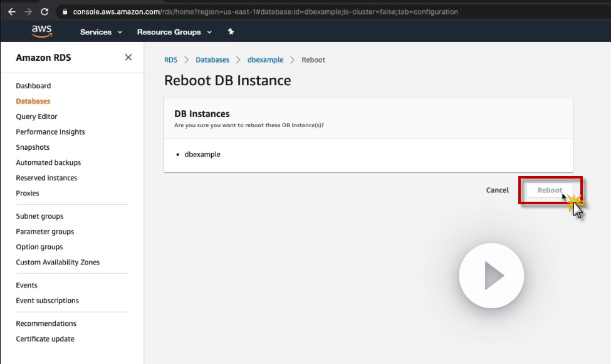Click the browser back arrow
The image size is (611, 364).
pyautogui.click(x=12, y=12)
